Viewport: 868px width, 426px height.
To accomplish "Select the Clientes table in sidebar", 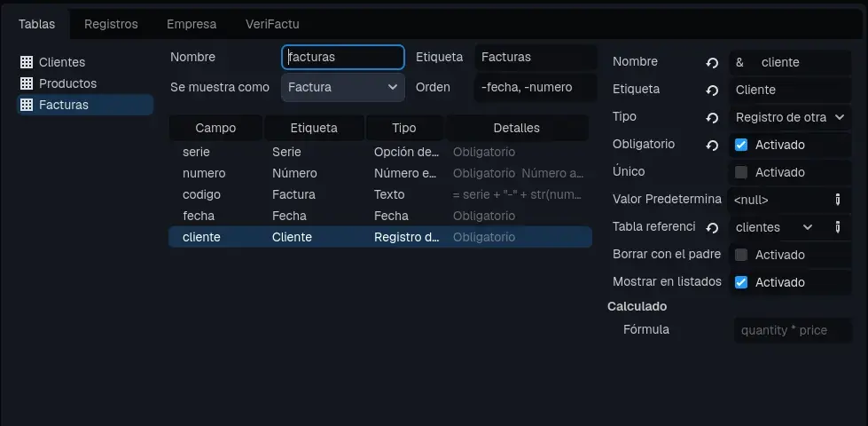I will click(x=85, y=62).
